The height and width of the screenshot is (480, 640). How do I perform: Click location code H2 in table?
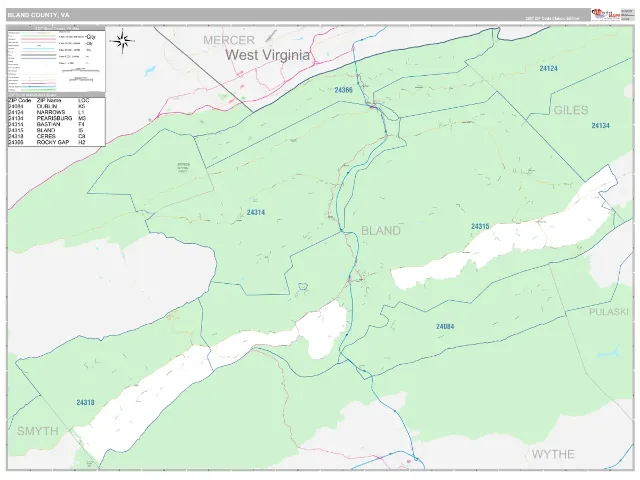click(x=82, y=142)
